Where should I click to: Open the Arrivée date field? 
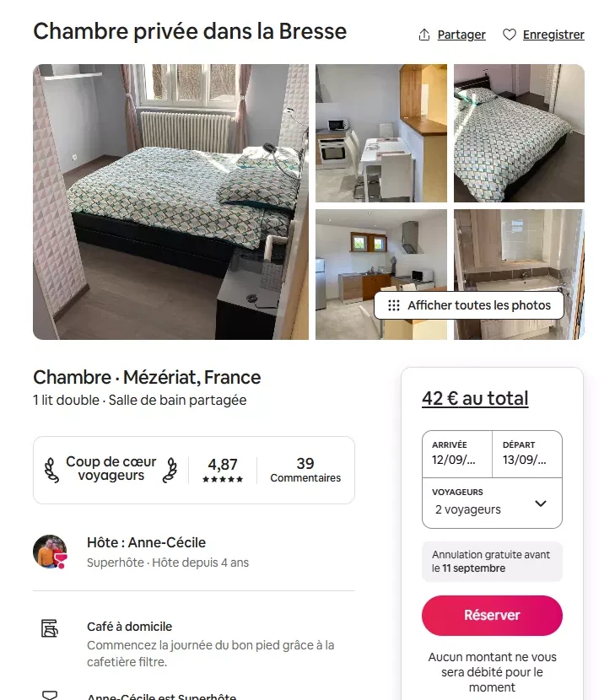[457, 454]
